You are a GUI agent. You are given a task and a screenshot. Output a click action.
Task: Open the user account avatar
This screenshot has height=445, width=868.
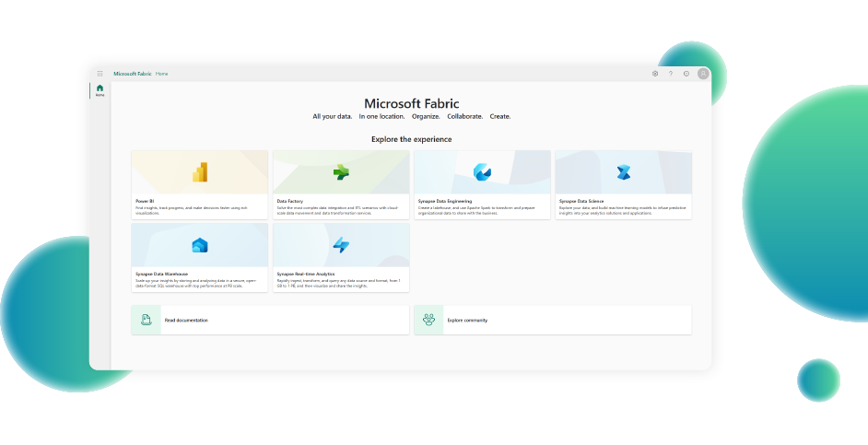703,74
